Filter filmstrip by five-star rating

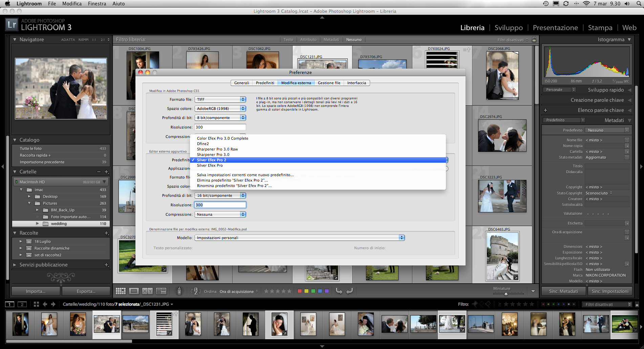click(532, 304)
